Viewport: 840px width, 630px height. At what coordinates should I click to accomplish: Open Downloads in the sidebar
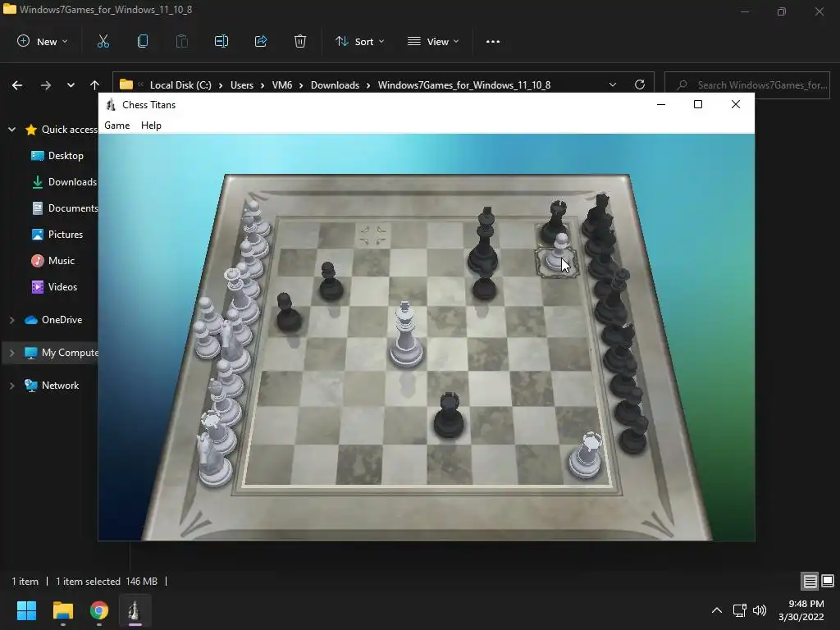pos(64,182)
